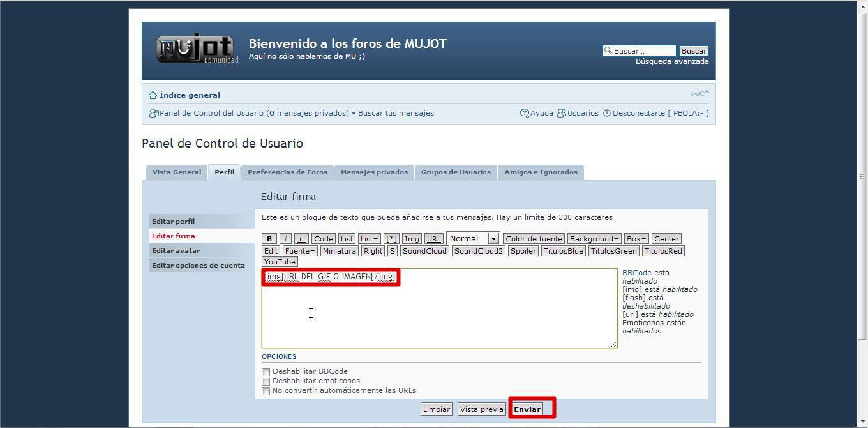Insert italic BBCode with i button

click(x=286, y=239)
